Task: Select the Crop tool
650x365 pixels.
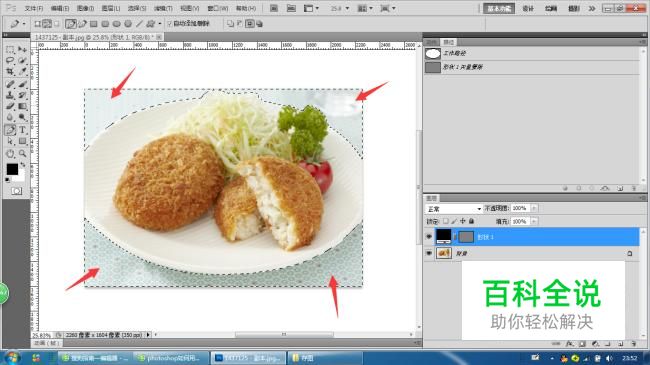Action: [10, 71]
